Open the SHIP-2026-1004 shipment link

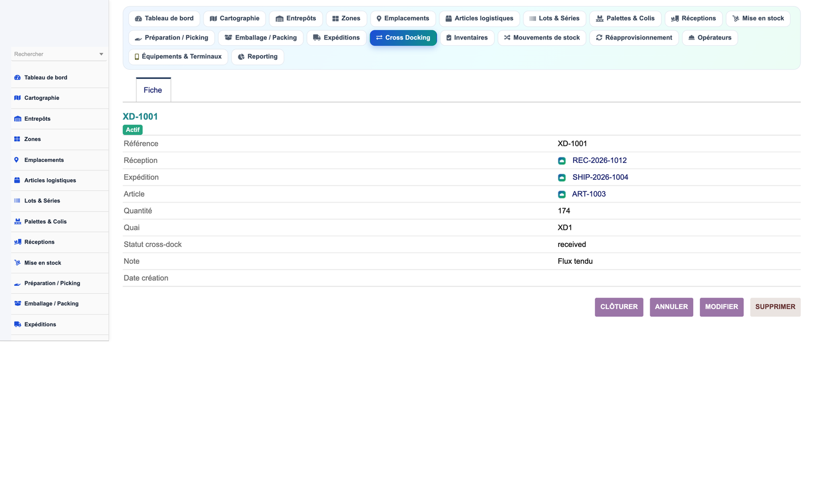coord(600,178)
